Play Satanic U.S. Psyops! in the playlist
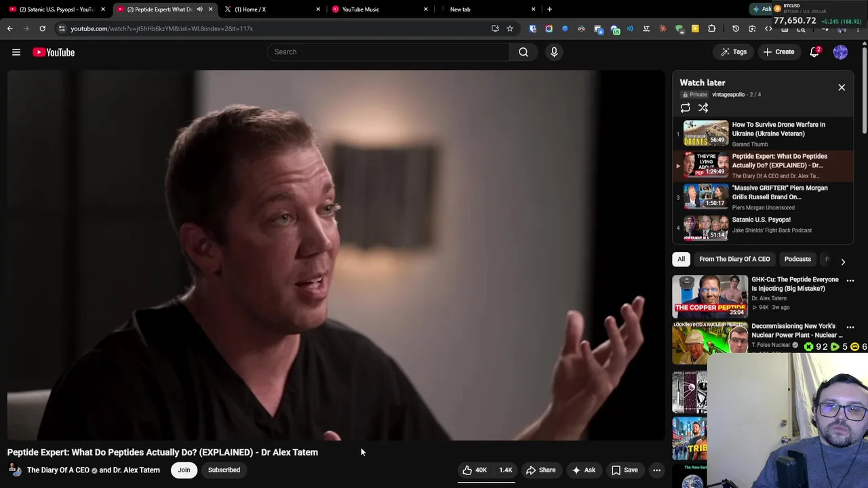The image size is (868, 488). pyautogui.click(x=763, y=228)
